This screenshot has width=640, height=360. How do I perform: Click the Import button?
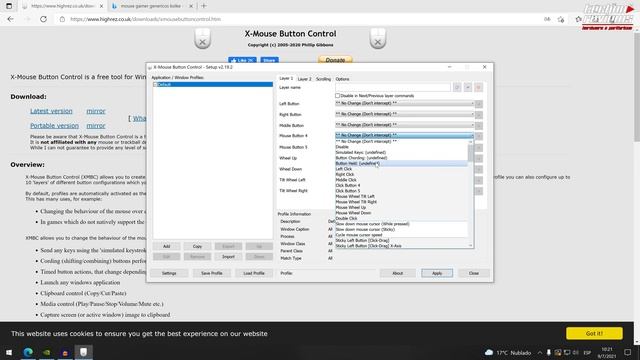tap(228, 257)
